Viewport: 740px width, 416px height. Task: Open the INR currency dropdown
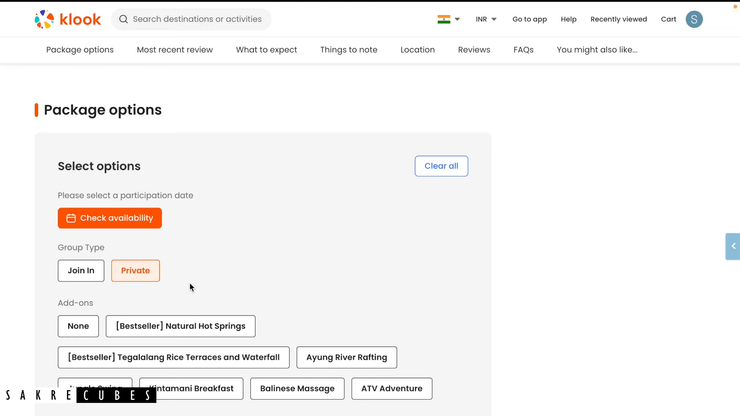pos(486,19)
